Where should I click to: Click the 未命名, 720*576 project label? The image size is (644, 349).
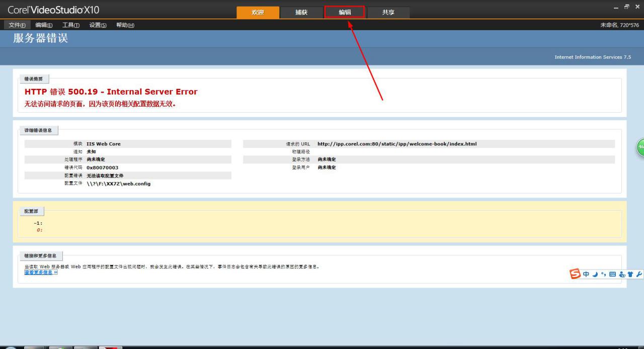click(619, 25)
